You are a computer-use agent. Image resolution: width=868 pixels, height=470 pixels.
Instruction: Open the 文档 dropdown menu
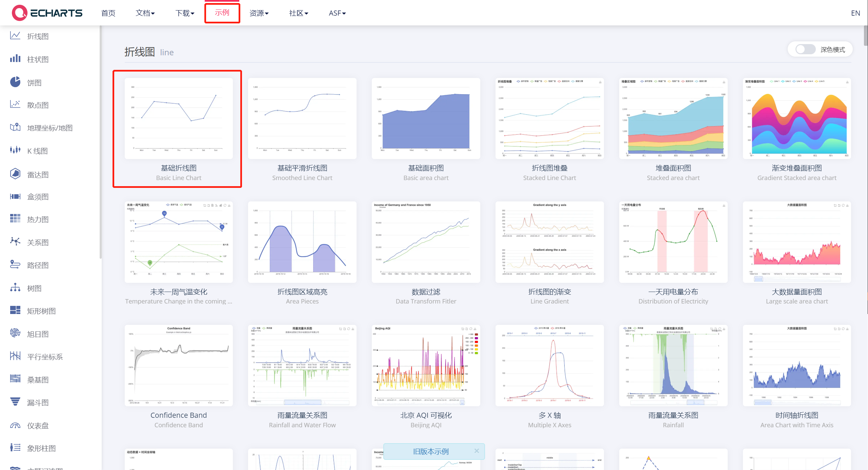click(145, 13)
